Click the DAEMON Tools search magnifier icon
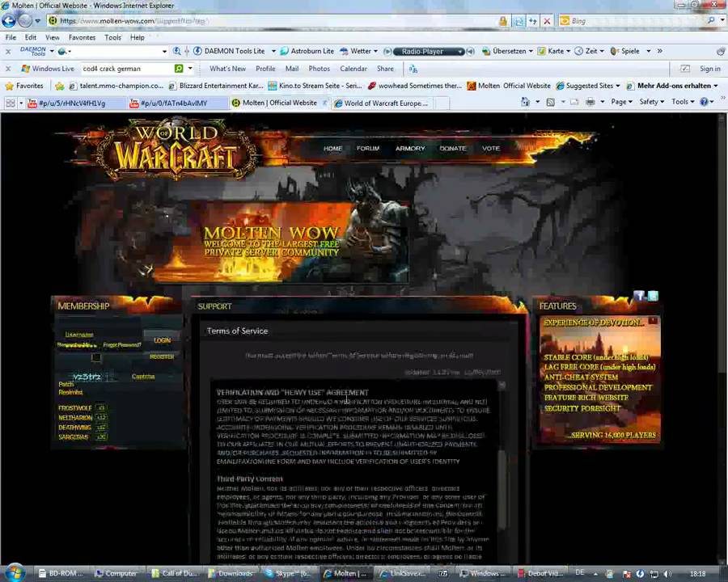Image resolution: width=728 pixels, height=582 pixels. [x=176, y=51]
